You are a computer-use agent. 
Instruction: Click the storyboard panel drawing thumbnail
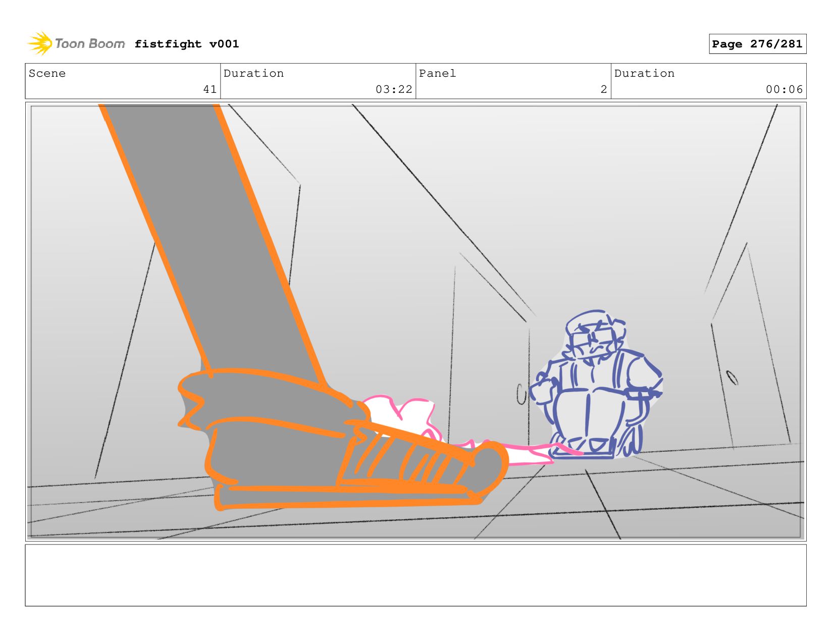click(415, 321)
